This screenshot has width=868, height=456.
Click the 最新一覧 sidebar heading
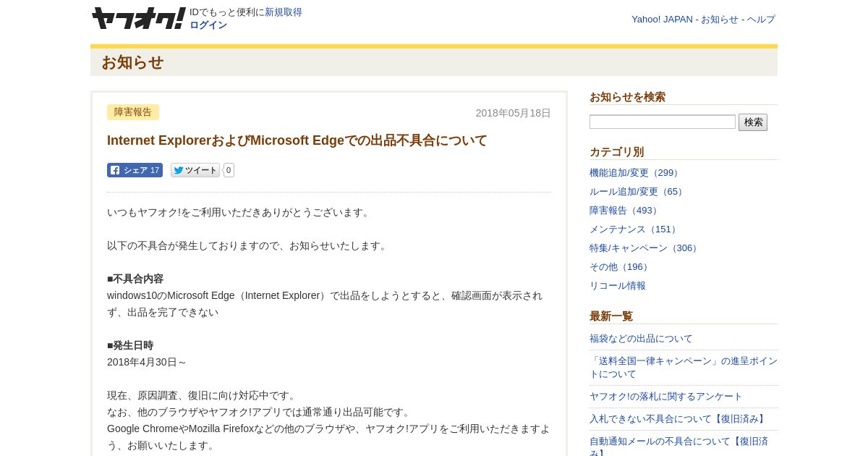(x=611, y=316)
